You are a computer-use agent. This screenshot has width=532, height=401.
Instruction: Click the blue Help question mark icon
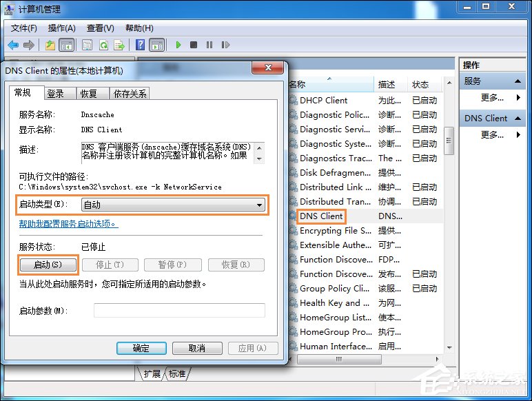coord(140,45)
